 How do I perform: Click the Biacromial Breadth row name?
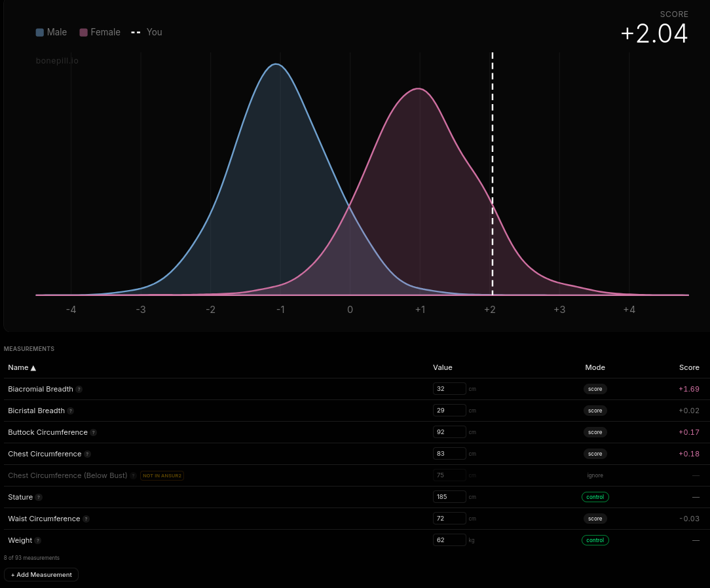(x=41, y=390)
